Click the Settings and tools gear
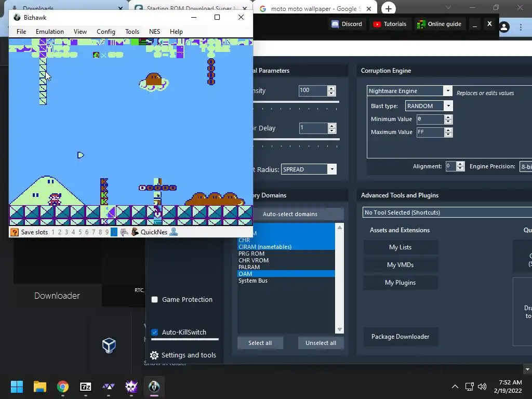The image size is (532, 399). 154,355
